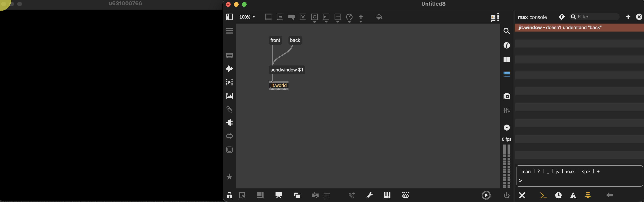Open the Snapshots camera icon

pos(507,96)
